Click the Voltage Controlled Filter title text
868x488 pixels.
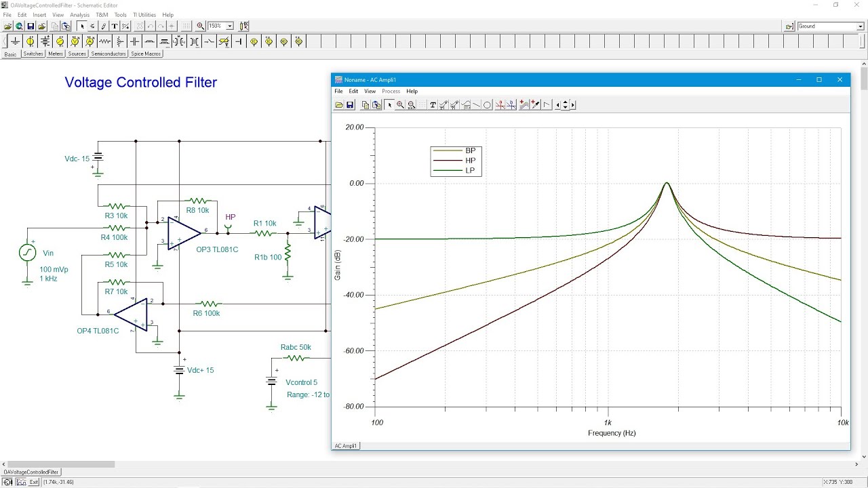point(141,83)
